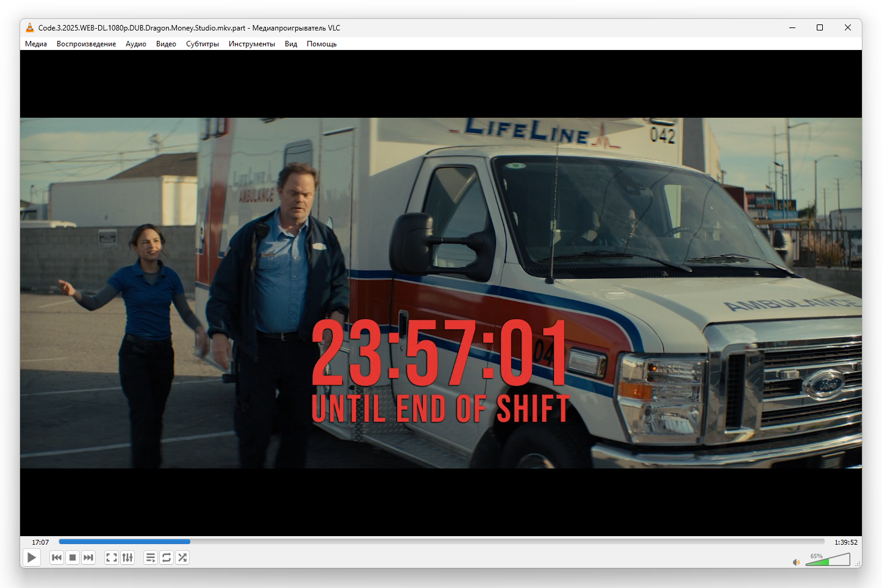Click total duration label 1:39:52
This screenshot has width=882, height=588.
coord(845,542)
